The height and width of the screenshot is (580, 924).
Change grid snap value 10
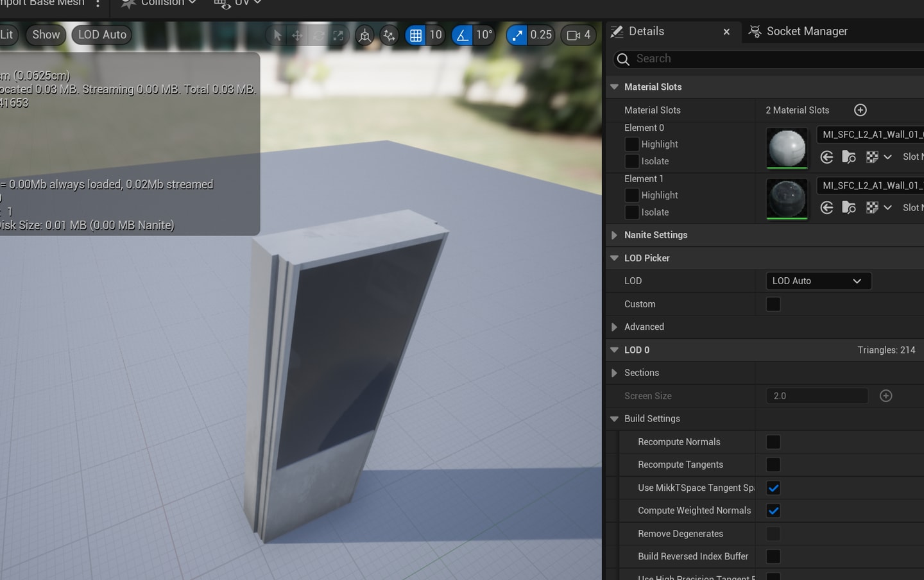pyautogui.click(x=436, y=35)
